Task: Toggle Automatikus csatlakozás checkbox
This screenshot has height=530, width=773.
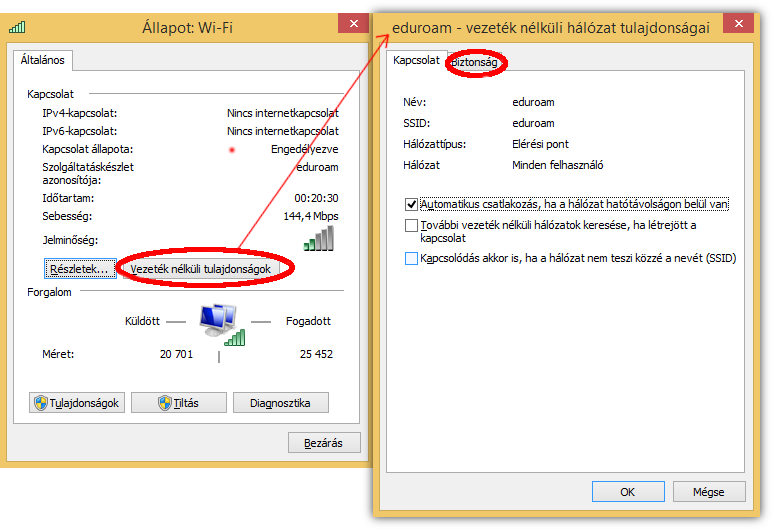Action: coord(411,204)
